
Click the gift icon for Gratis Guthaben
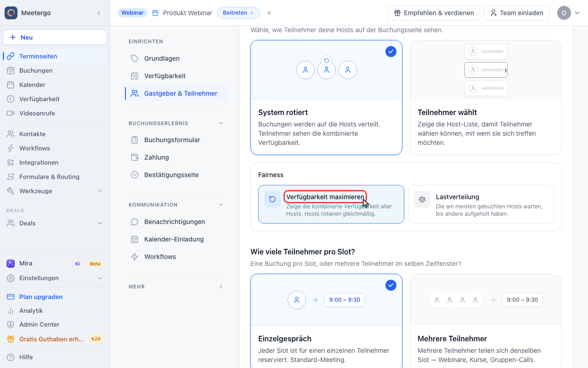[11, 339]
